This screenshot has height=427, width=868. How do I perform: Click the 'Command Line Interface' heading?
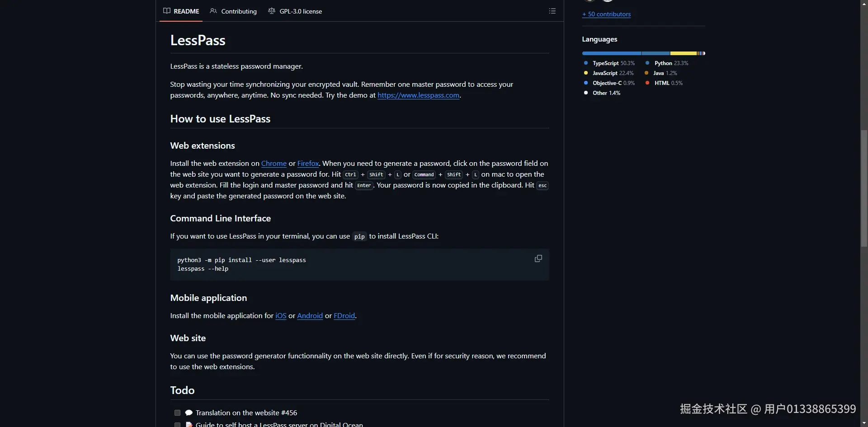coord(221,218)
